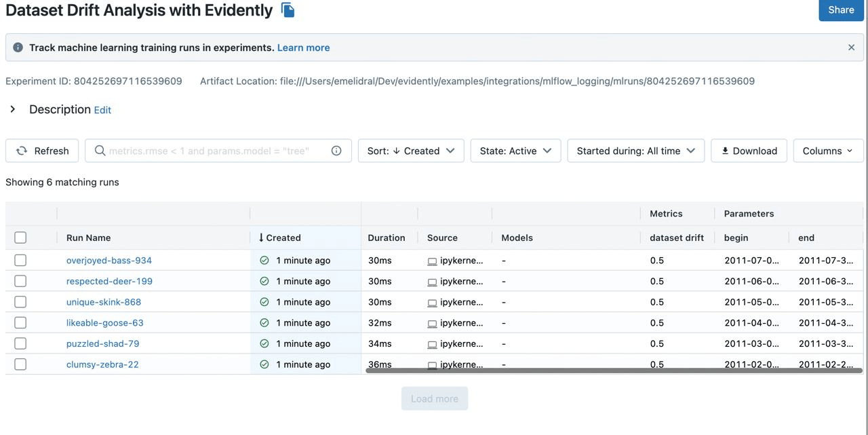This screenshot has height=435, width=868.
Task: Open the Learn more link
Action: [304, 48]
